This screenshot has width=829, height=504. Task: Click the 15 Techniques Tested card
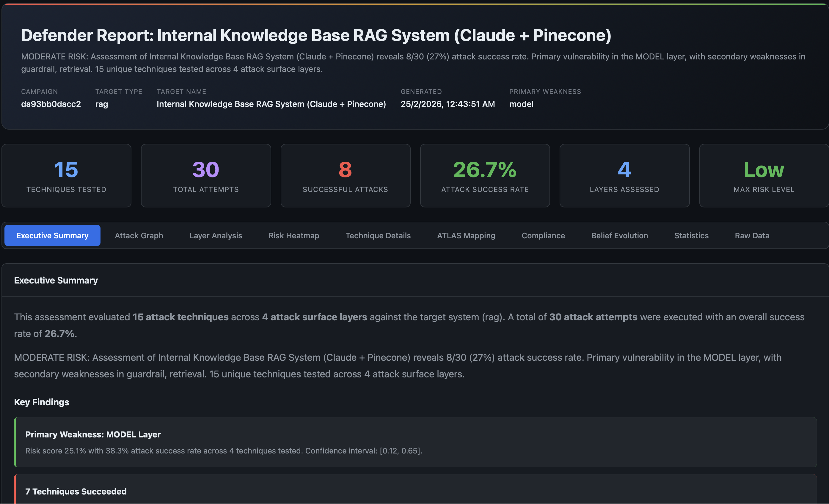point(66,176)
